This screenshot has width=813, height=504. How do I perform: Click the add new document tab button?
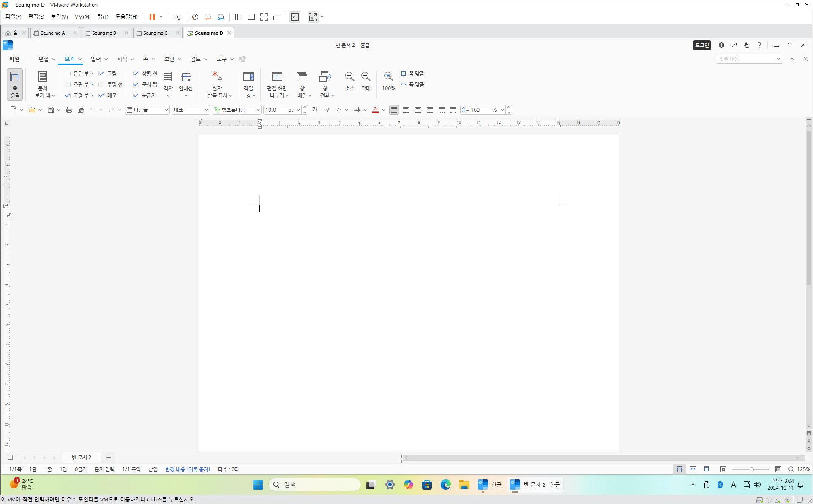tap(109, 458)
